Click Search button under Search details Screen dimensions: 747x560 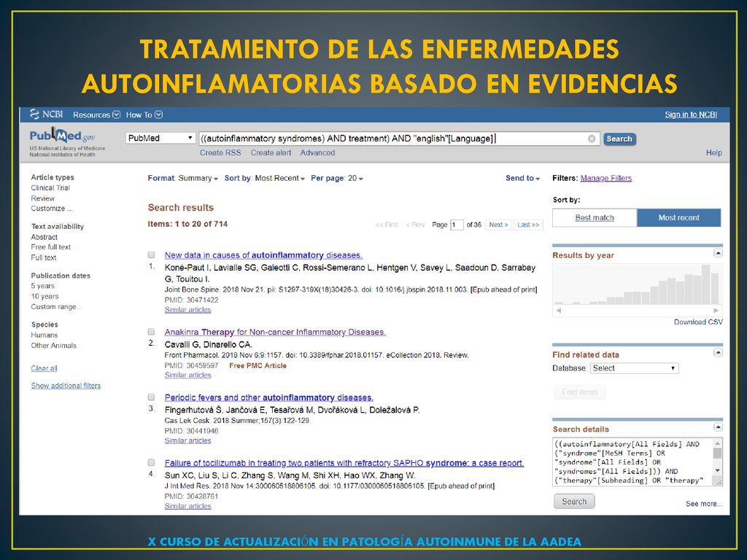574,502
